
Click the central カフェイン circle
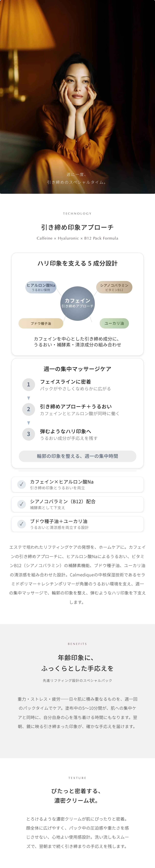[77, 303]
